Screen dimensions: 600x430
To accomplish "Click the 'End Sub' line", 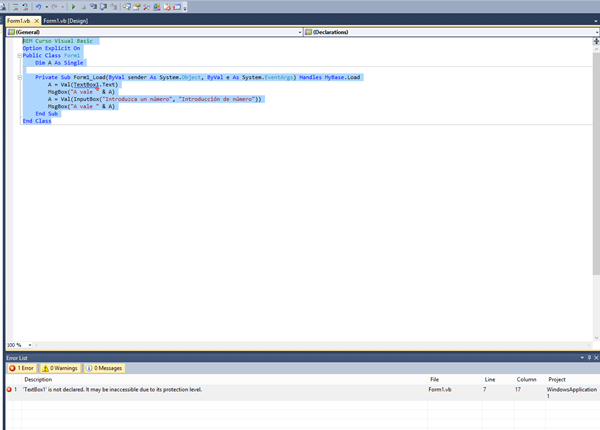I will click(x=47, y=114).
